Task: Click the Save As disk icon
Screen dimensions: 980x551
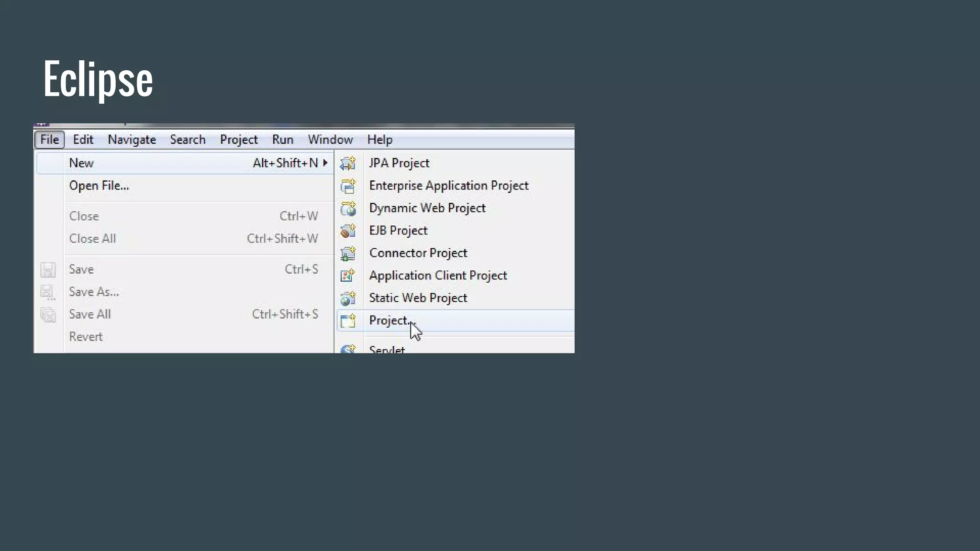Action: pos(48,292)
